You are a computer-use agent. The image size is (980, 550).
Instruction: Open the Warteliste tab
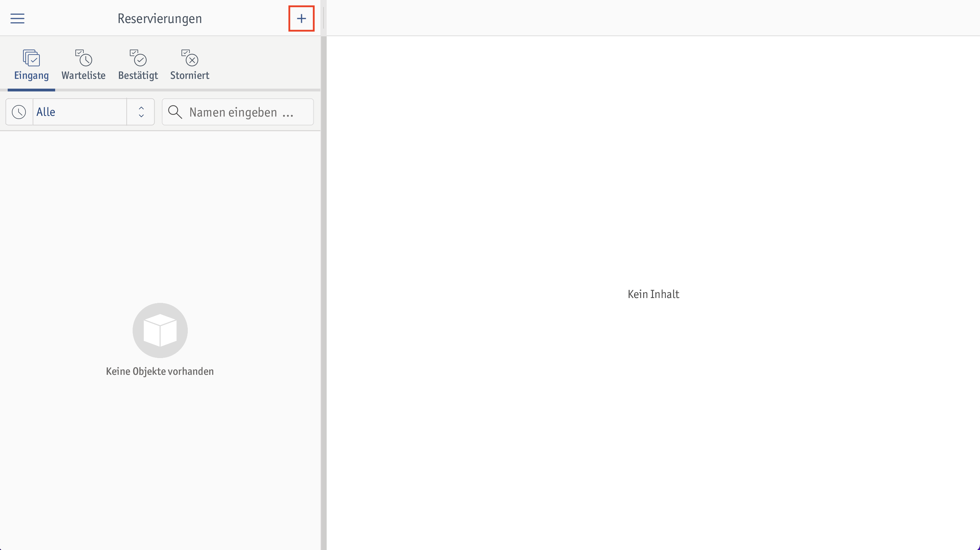click(83, 65)
